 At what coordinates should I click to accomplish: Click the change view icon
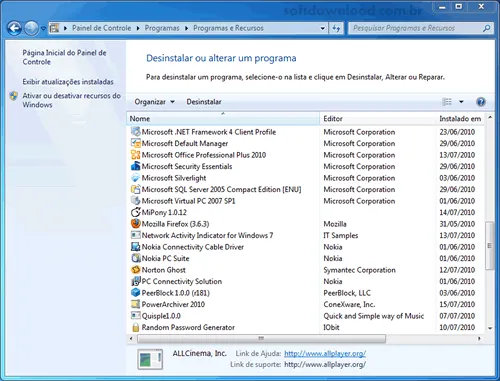click(x=447, y=102)
